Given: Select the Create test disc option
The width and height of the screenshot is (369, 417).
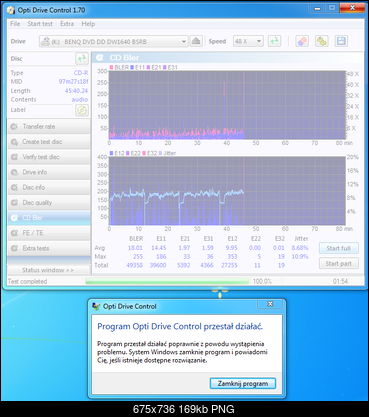Looking at the screenshot, I should click(x=49, y=142).
